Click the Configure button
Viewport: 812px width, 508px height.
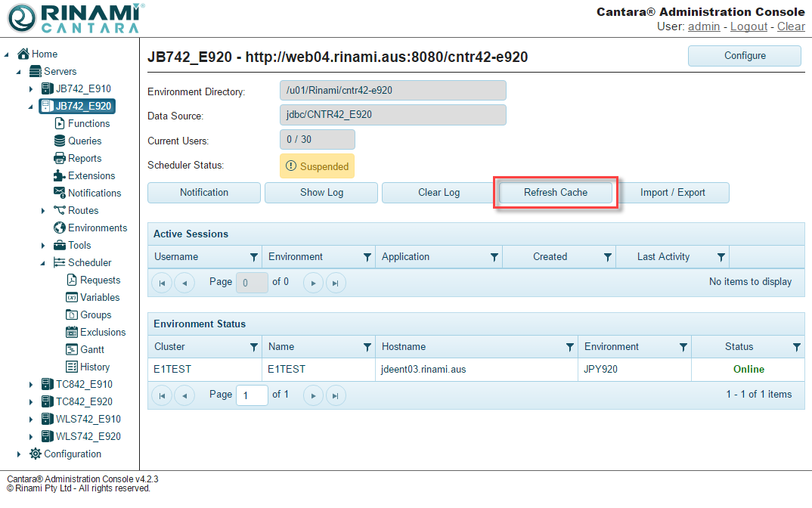744,56
